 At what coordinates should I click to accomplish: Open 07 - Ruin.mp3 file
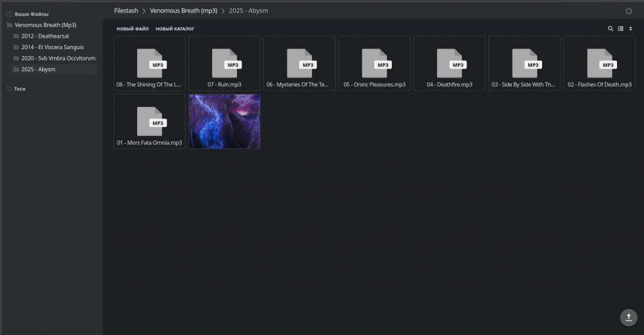click(225, 64)
